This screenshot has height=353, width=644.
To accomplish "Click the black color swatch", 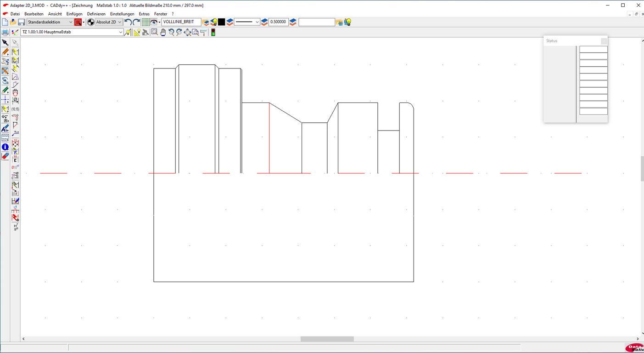I will click(222, 22).
